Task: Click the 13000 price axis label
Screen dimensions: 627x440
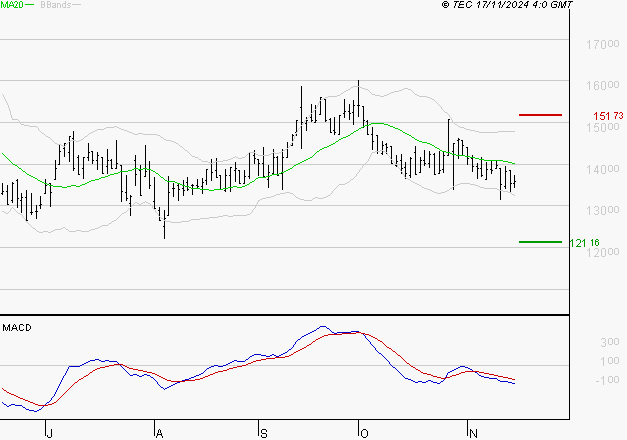Action: click(603, 210)
